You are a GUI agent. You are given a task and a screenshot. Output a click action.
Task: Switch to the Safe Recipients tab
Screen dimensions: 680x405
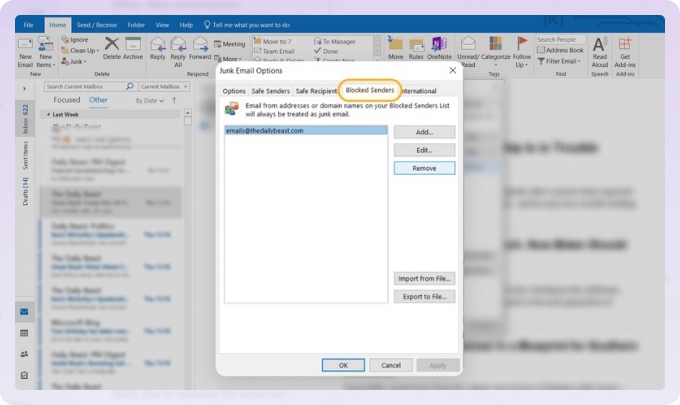[x=316, y=91]
